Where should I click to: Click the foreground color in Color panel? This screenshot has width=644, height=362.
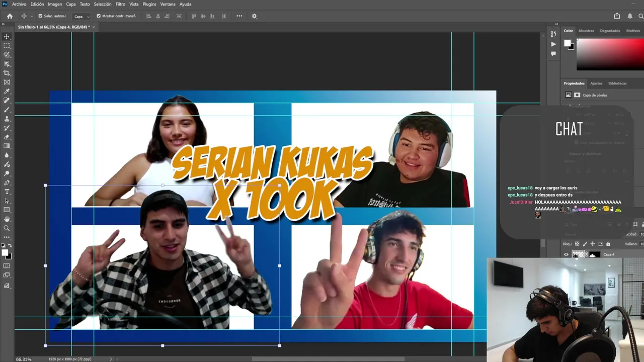(x=567, y=43)
